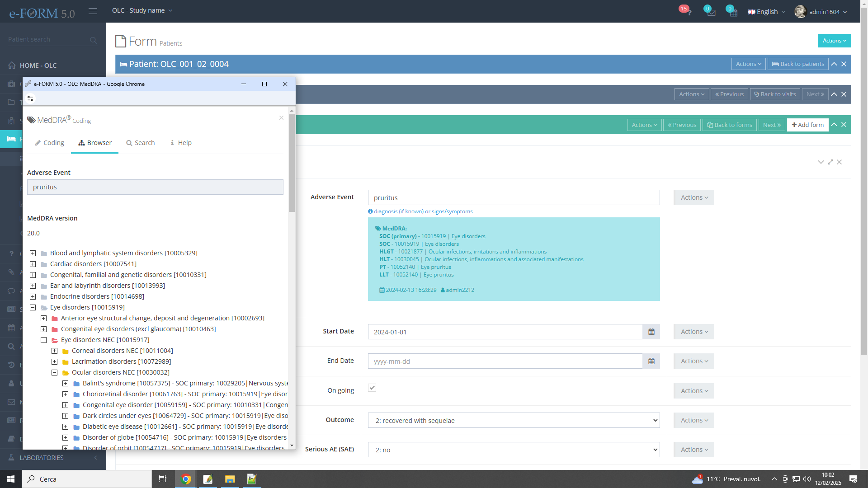Expand Cardiac disorders tree node
Image resolution: width=868 pixels, height=488 pixels.
[x=33, y=264]
